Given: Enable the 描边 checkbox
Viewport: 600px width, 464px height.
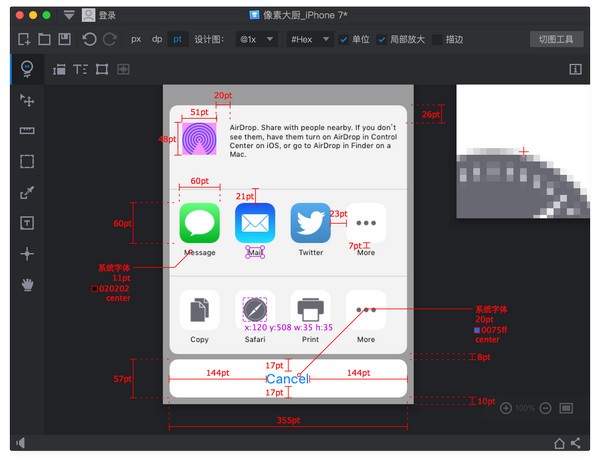Looking at the screenshot, I should (436, 39).
